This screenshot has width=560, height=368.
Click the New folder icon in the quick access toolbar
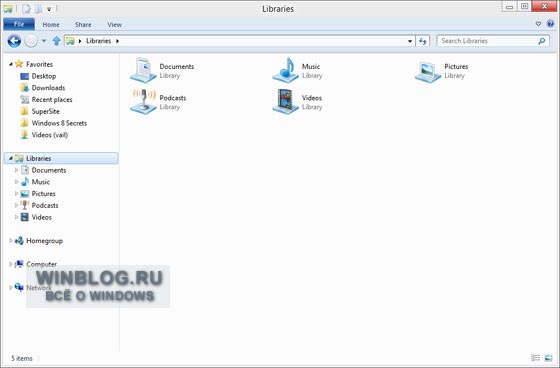[x=38, y=8]
